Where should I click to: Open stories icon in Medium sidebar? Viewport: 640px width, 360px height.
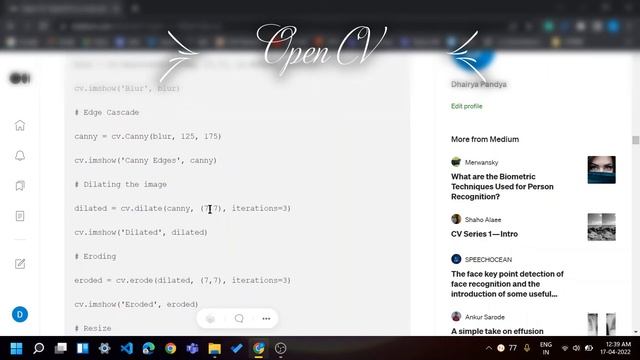pyautogui.click(x=20, y=216)
